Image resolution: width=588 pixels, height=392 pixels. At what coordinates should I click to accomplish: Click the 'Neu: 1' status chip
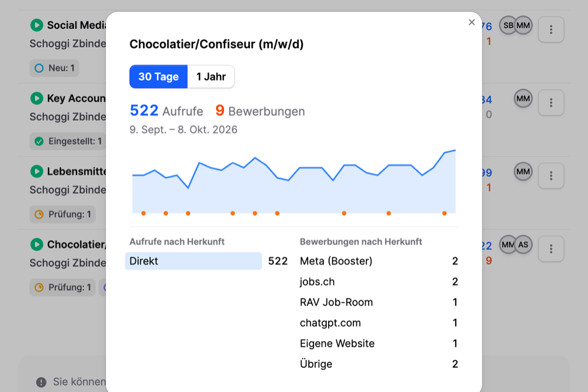tap(54, 68)
